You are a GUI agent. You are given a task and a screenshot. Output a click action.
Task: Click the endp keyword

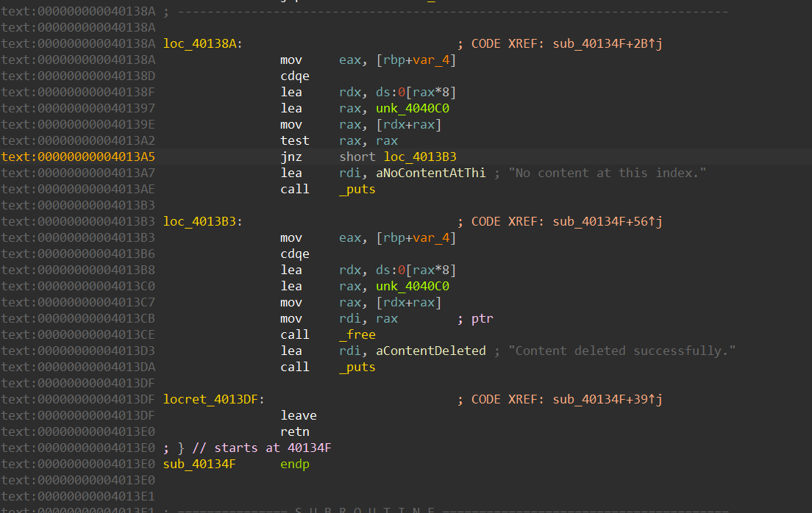(295, 464)
